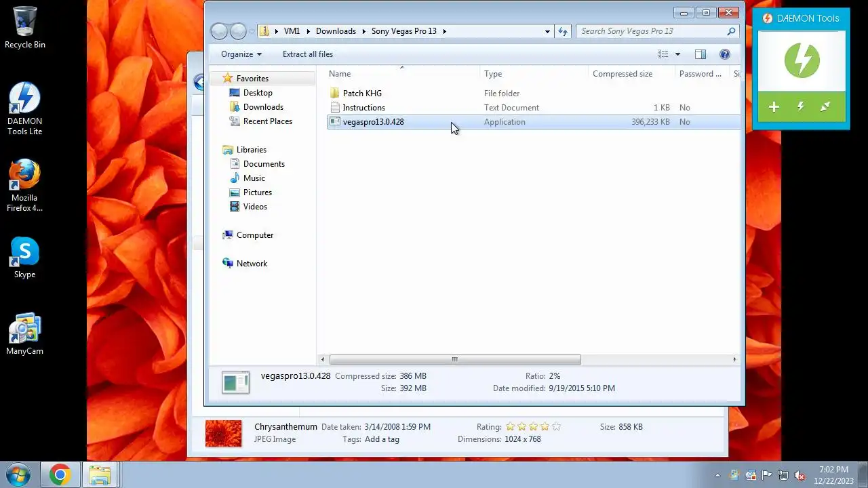Click the plus icon in DAEMON Tools gadget
The width and height of the screenshot is (868, 488).
(x=774, y=107)
